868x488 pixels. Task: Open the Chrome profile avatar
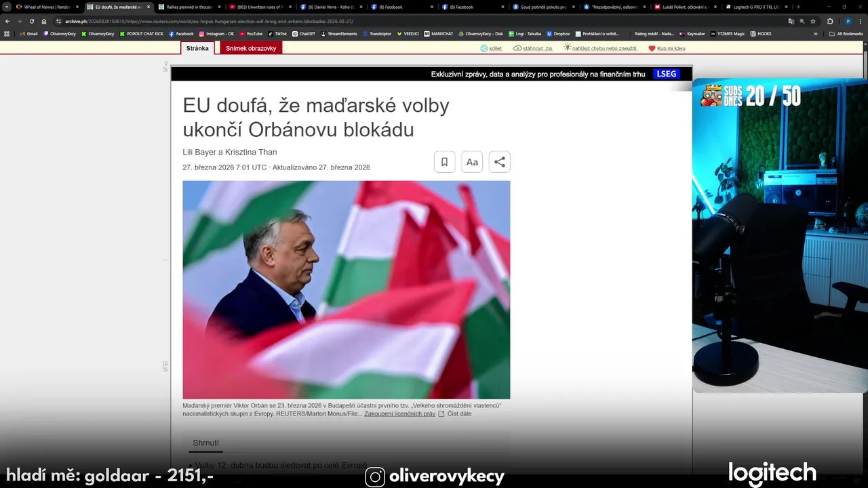[x=848, y=21]
